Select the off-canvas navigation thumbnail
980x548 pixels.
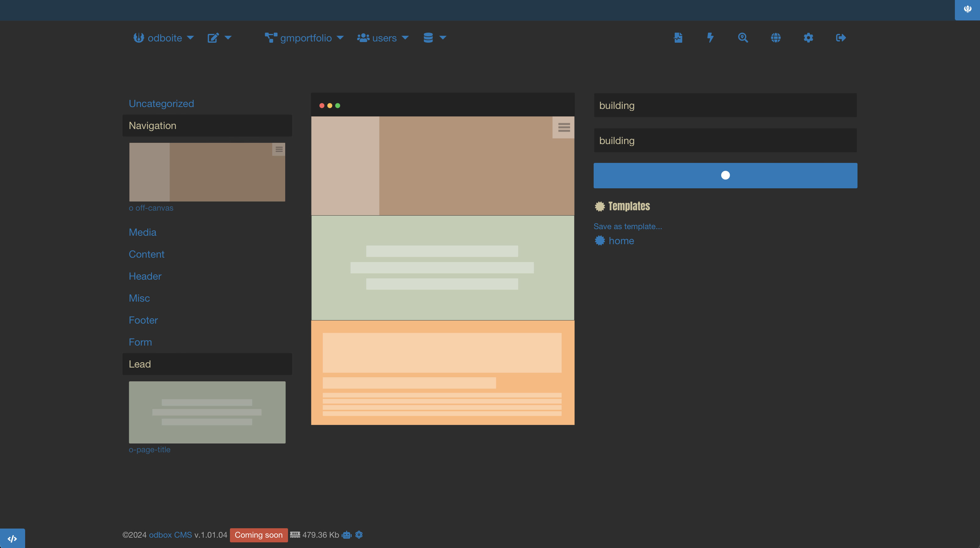point(207,172)
